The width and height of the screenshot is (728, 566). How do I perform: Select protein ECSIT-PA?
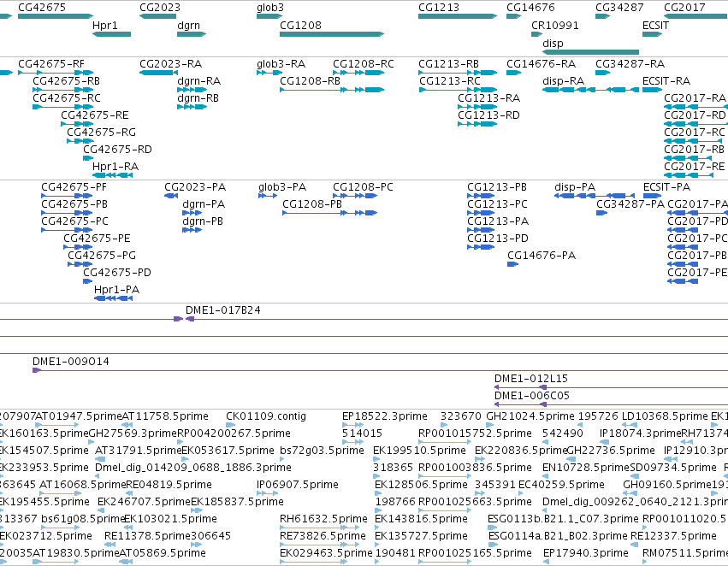click(653, 196)
